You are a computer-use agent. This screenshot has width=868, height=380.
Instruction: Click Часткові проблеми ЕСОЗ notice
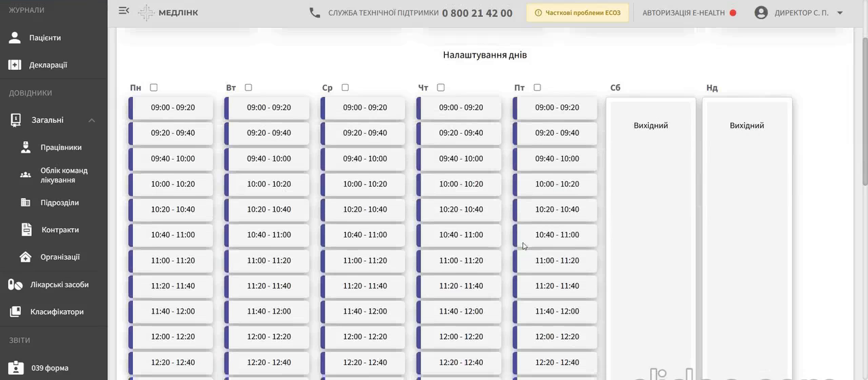pyautogui.click(x=578, y=13)
